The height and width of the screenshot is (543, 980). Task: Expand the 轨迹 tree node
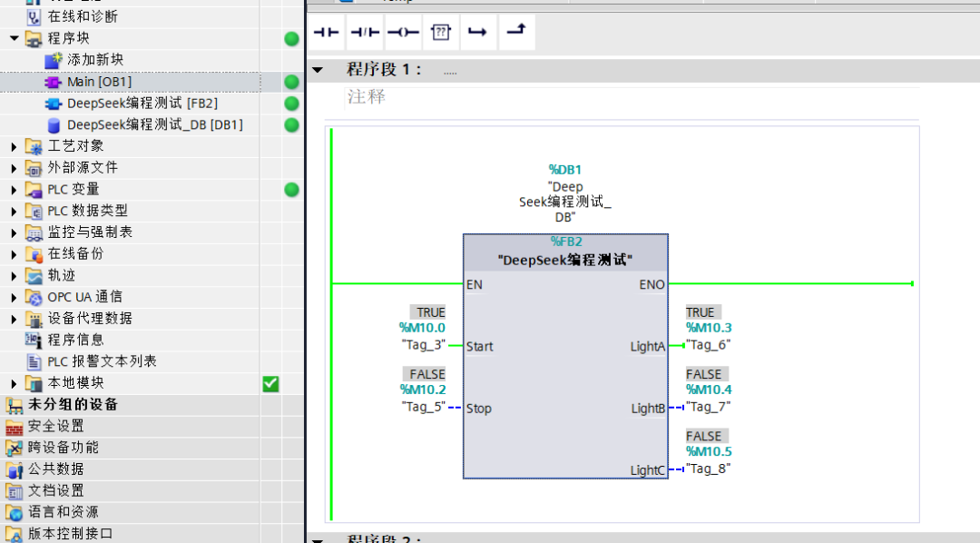(14, 276)
